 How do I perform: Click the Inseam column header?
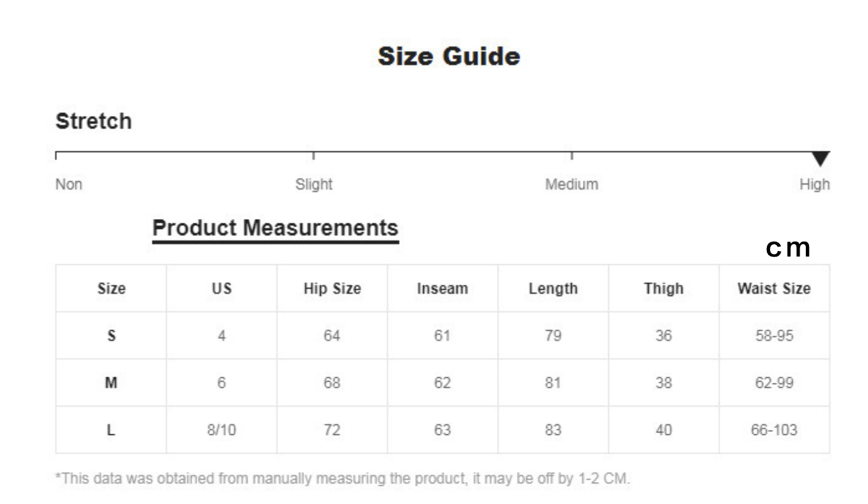pyautogui.click(x=443, y=289)
